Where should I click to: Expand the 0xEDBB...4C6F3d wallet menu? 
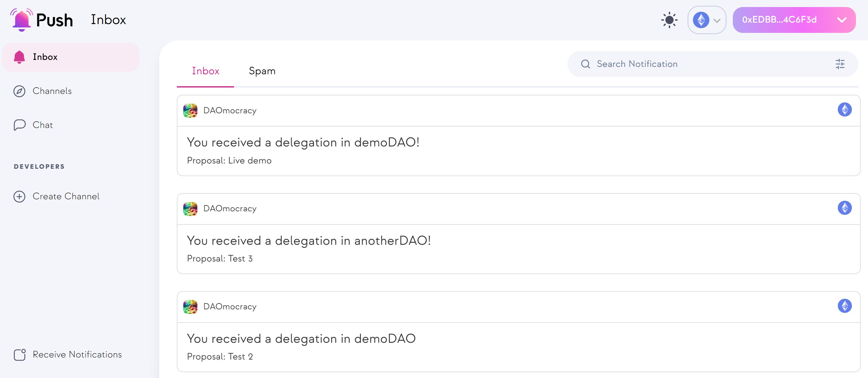coord(794,20)
